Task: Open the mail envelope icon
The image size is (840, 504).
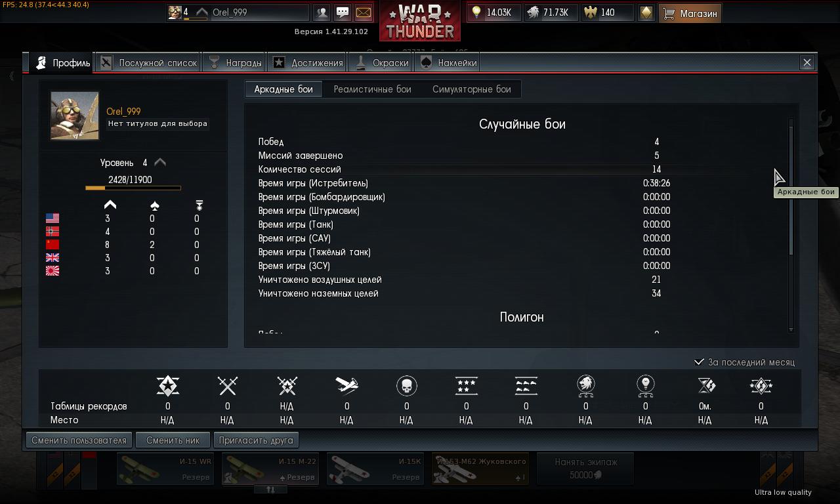Action: [x=363, y=12]
